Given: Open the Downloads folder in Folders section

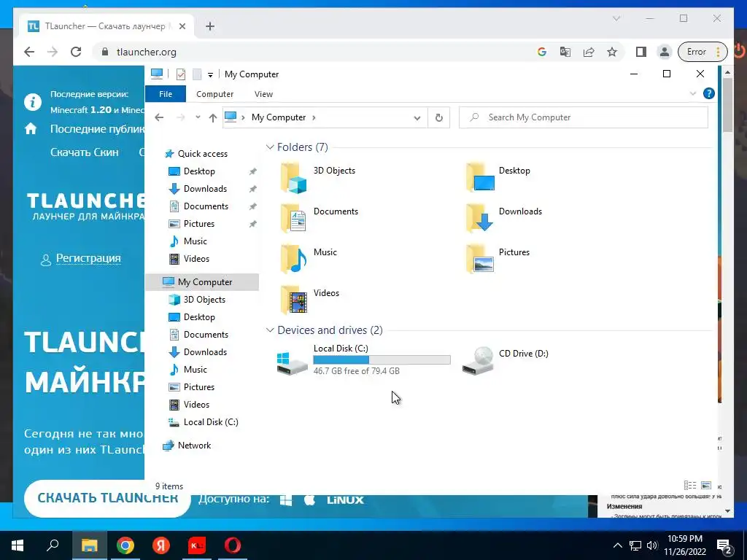Looking at the screenshot, I should click(480, 218).
